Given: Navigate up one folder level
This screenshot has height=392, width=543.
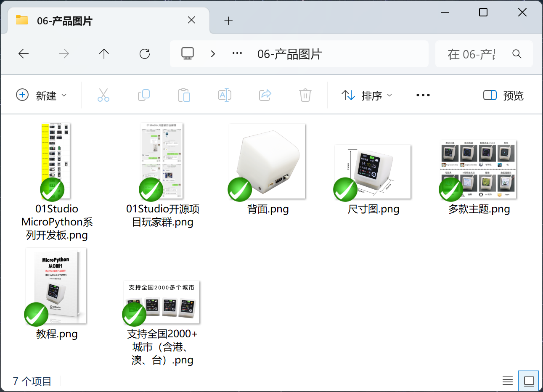Looking at the screenshot, I should pos(104,53).
